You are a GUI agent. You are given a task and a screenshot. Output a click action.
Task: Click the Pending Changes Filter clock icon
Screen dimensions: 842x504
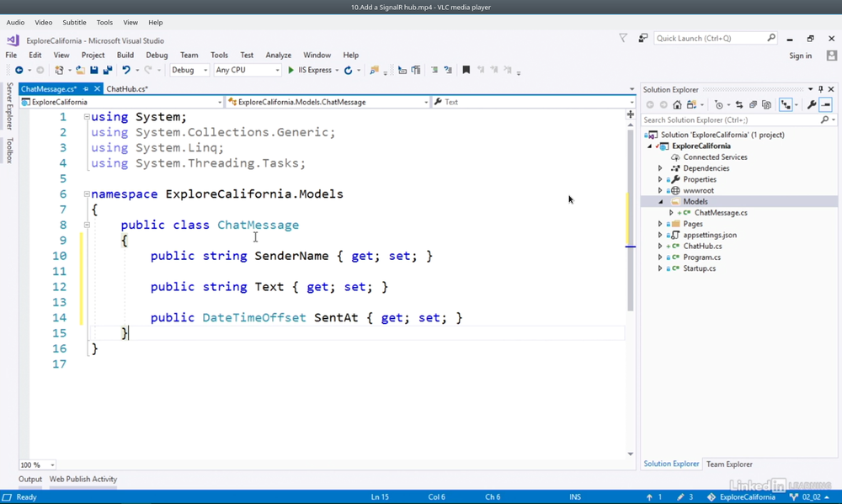coord(718,104)
